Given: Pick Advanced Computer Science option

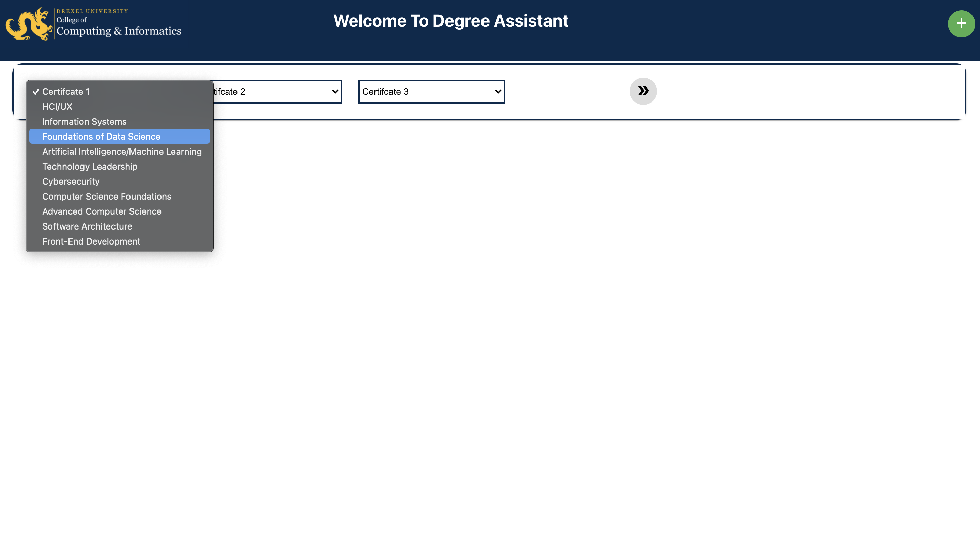Looking at the screenshot, I should click(x=102, y=211).
